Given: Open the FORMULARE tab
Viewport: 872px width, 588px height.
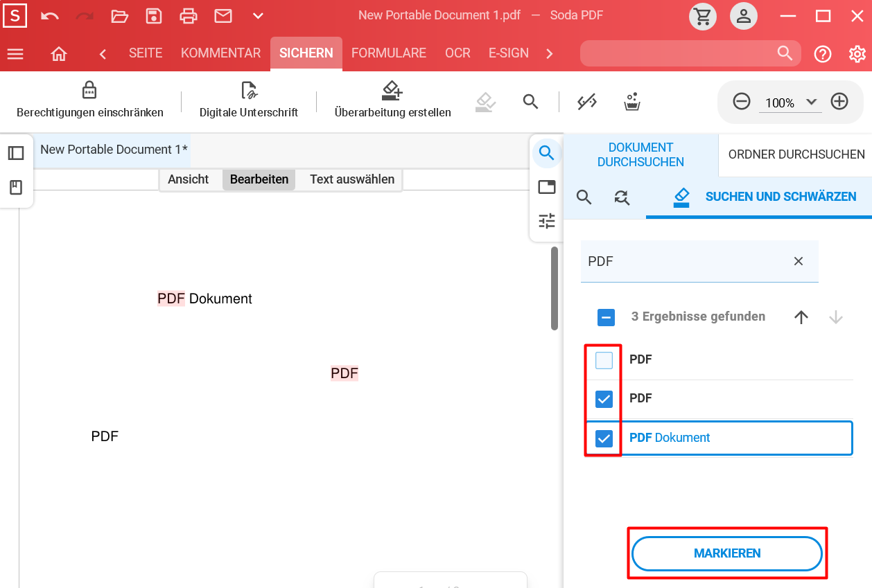Looking at the screenshot, I should (389, 53).
